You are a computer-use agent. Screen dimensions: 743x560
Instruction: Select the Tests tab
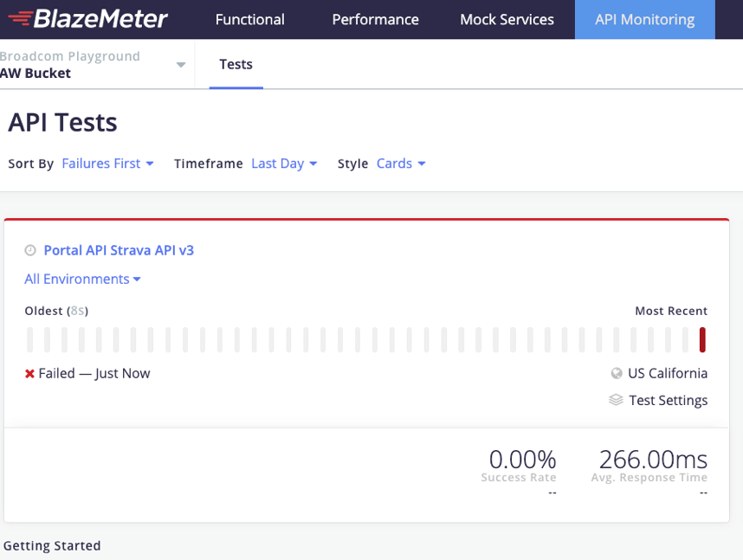tap(236, 64)
